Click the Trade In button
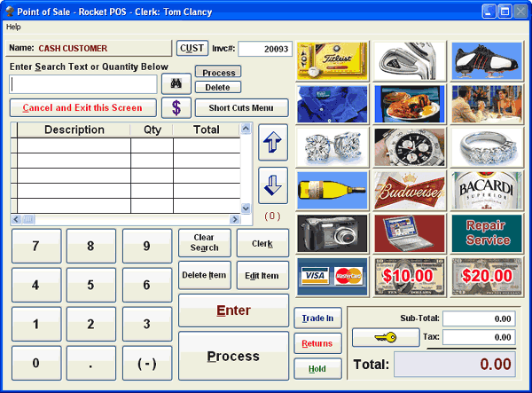 click(318, 318)
